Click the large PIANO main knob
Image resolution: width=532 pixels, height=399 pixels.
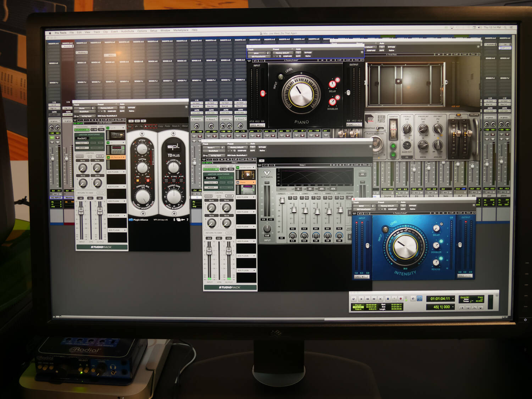coord(301,94)
